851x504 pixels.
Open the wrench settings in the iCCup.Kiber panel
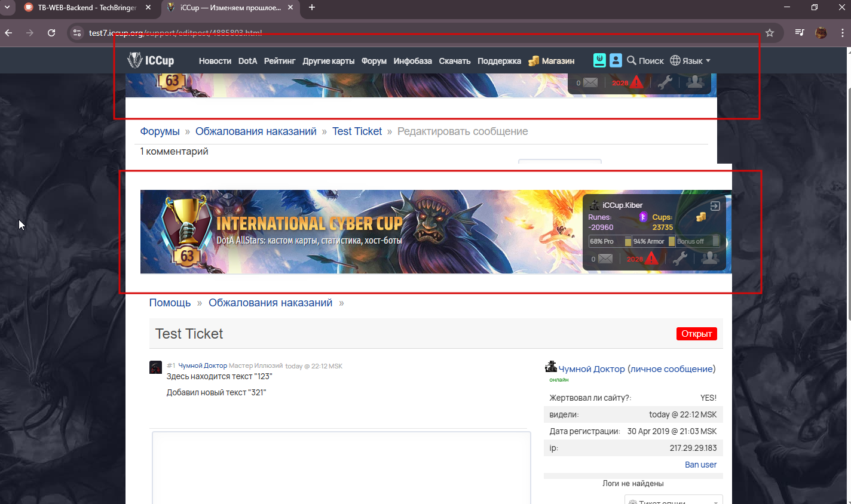(x=679, y=258)
